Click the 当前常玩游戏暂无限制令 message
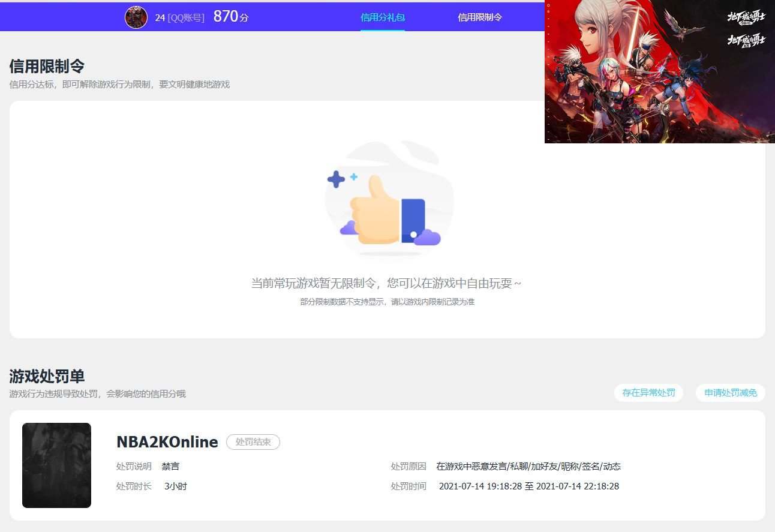 click(386, 283)
